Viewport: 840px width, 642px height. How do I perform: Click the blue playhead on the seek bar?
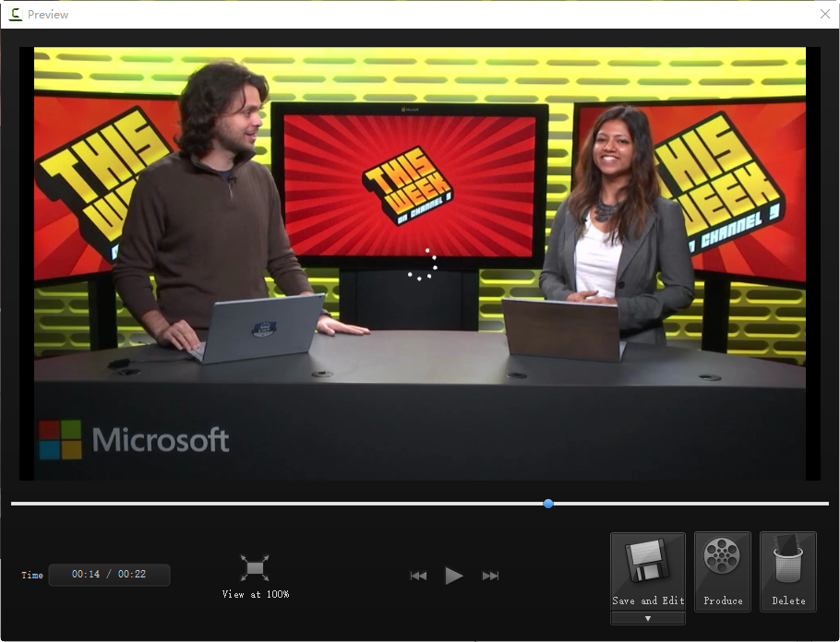coord(548,504)
